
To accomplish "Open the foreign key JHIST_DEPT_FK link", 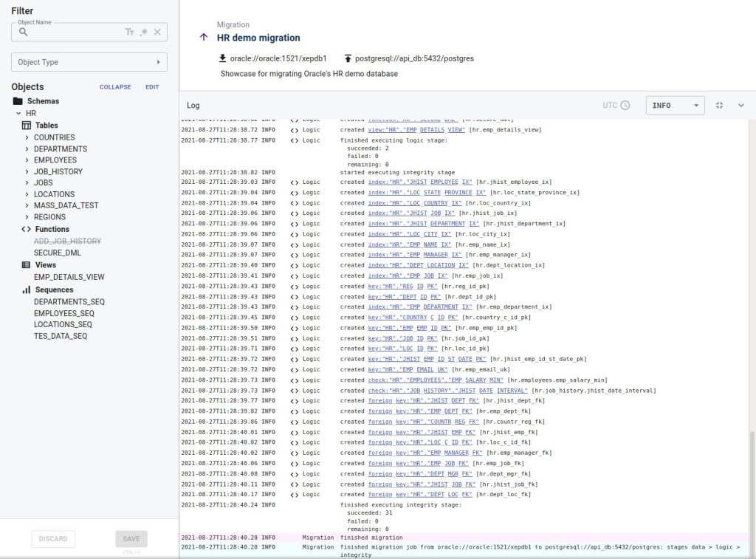I will (x=423, y=400).
